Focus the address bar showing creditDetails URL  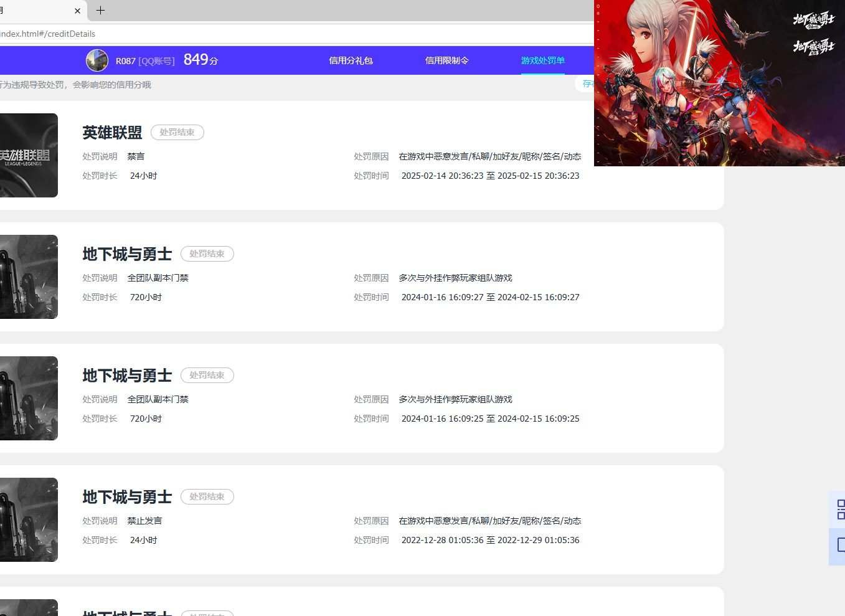296,34
